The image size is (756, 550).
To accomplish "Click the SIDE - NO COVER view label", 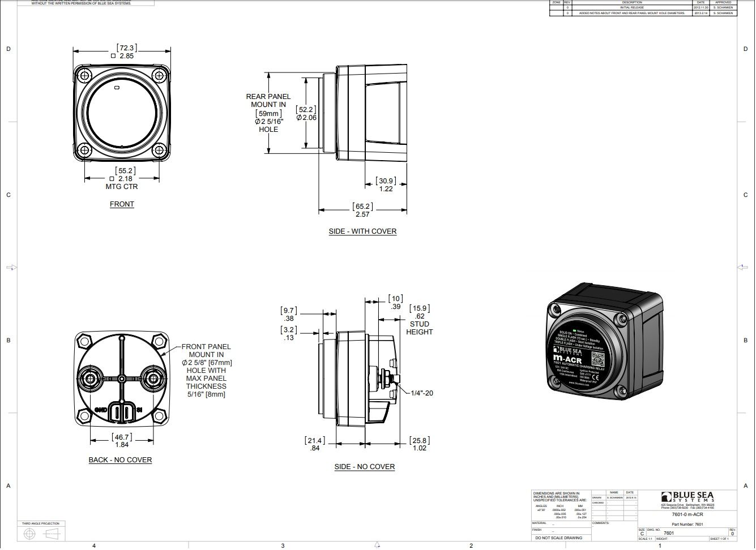I will pyautogui.click(x=364, y=467).
